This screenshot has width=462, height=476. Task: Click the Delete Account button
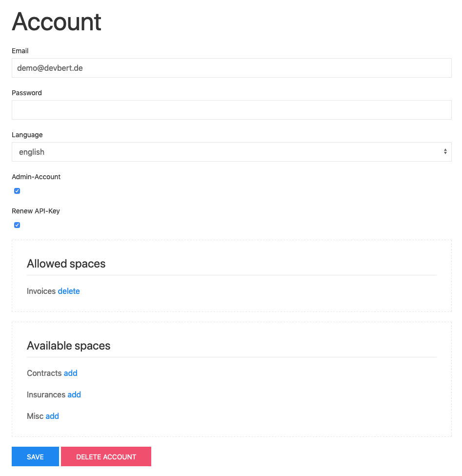click(106, 456)
